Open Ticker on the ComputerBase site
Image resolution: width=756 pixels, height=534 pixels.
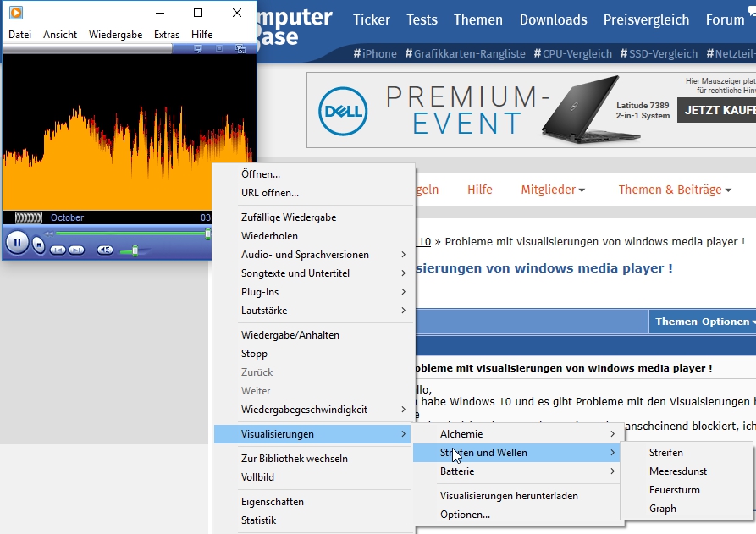(372, 19)
